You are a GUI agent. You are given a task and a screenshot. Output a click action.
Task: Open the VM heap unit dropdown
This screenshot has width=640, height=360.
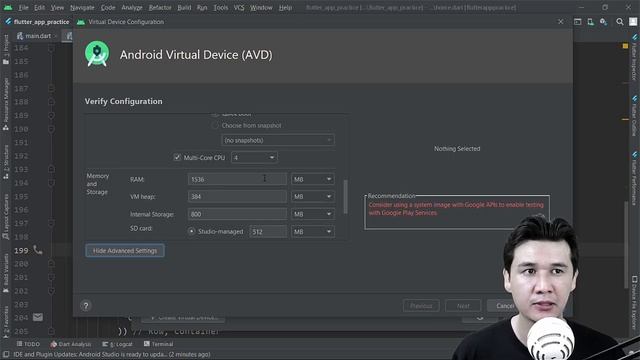pos(313,197)
